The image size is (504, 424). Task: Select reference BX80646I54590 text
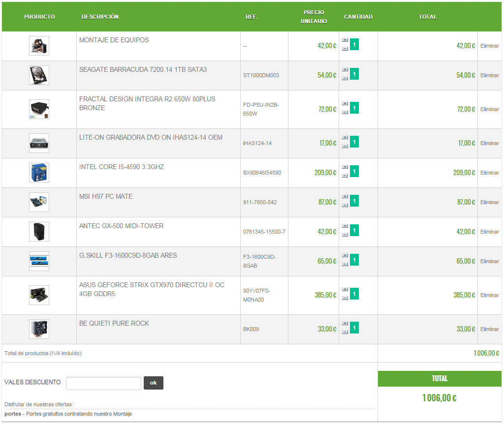(262, 173)
